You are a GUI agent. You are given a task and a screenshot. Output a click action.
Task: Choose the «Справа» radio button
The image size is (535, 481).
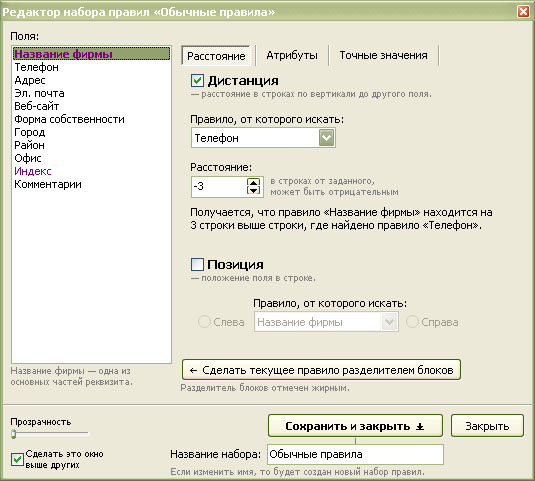412,322
